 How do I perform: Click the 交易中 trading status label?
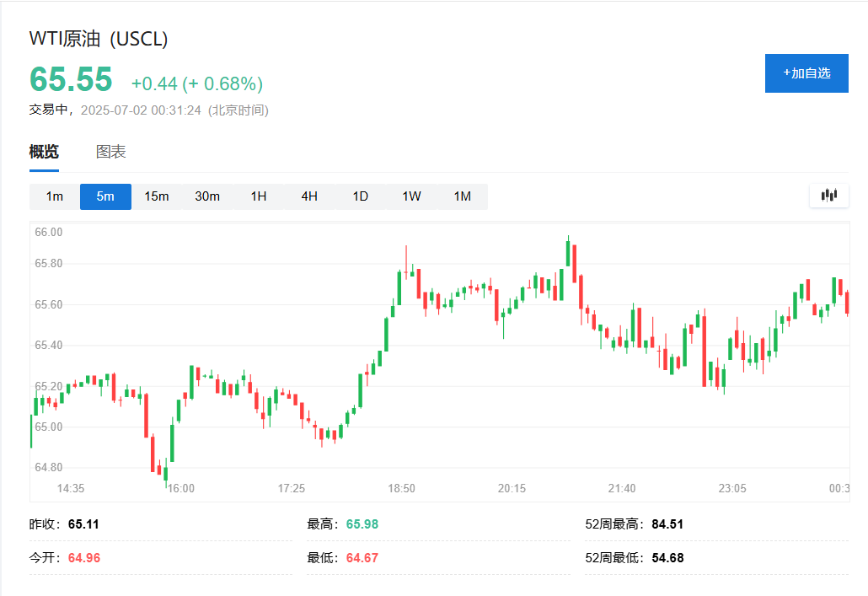(x=49, y=110)
